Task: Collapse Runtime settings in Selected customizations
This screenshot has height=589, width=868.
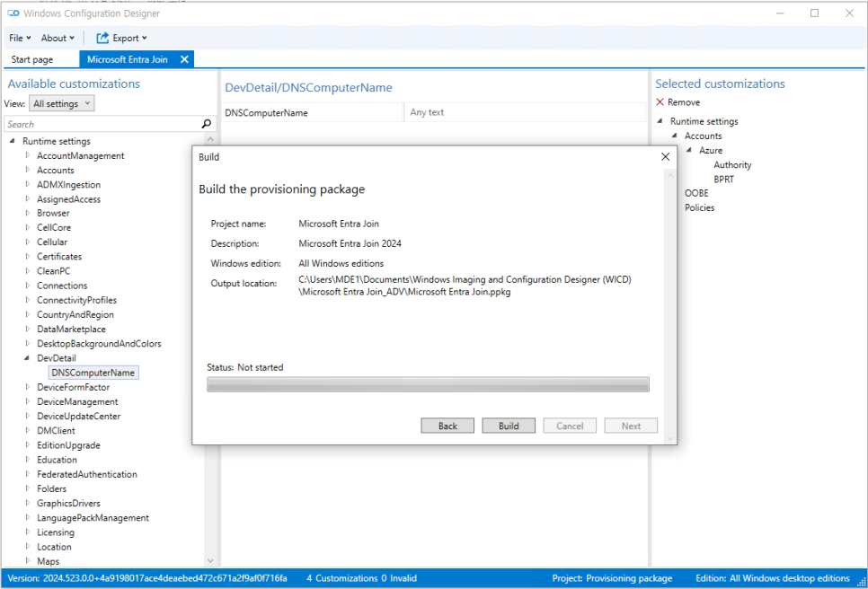Action: (660, 120)
